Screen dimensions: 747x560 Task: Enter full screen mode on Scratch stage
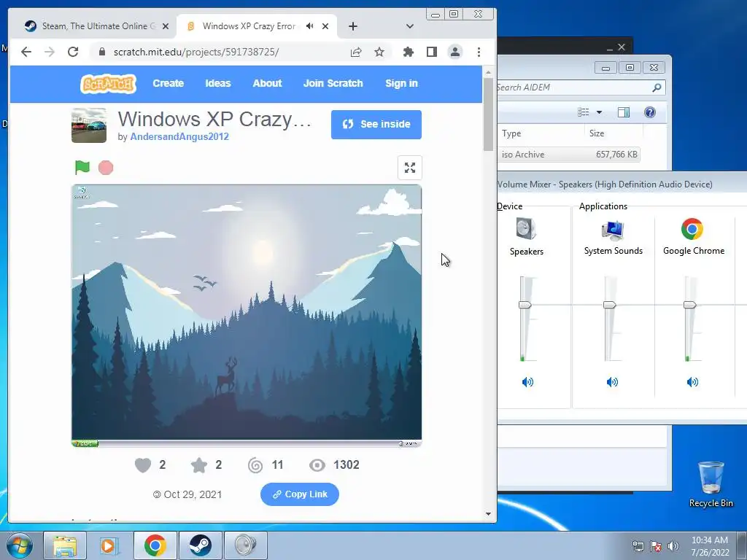click(x=410, y=168)
